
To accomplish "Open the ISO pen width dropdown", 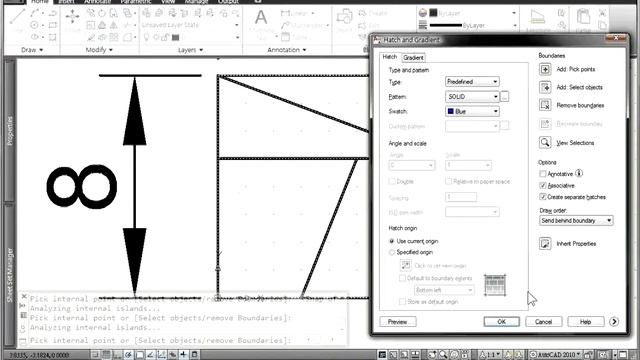I will click(x=472, y=212).
